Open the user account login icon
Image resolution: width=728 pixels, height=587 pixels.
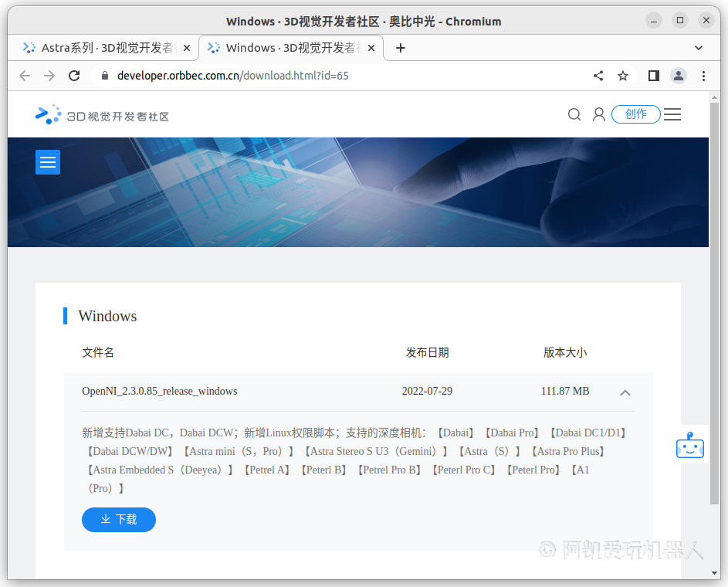[599, 114]
